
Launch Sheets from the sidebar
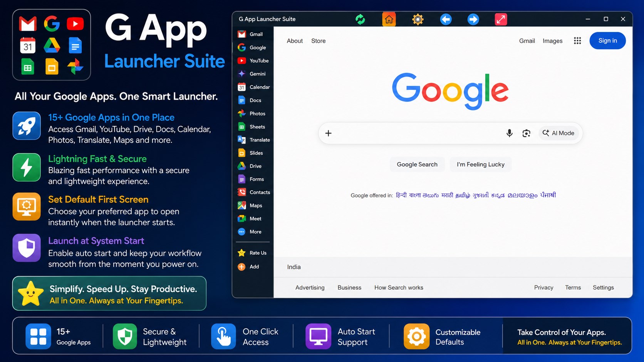point(253,127)
